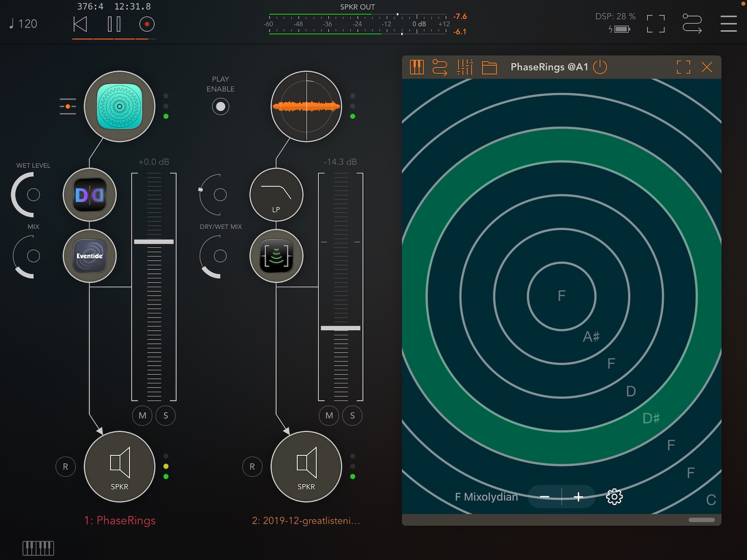Pause playback
Screen dimensions: 747x560
(x=114, y=24)
